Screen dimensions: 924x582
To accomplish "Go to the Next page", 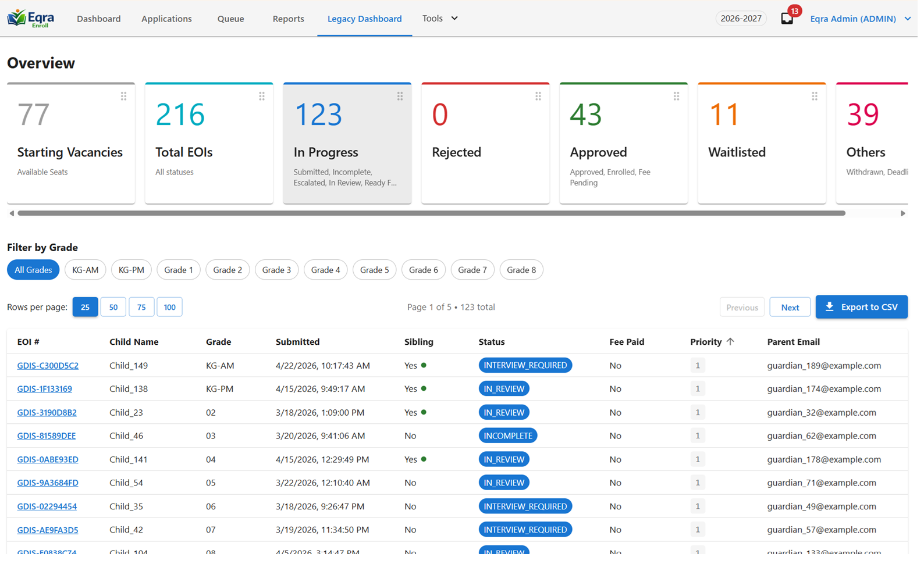I will tap(790, 307).
